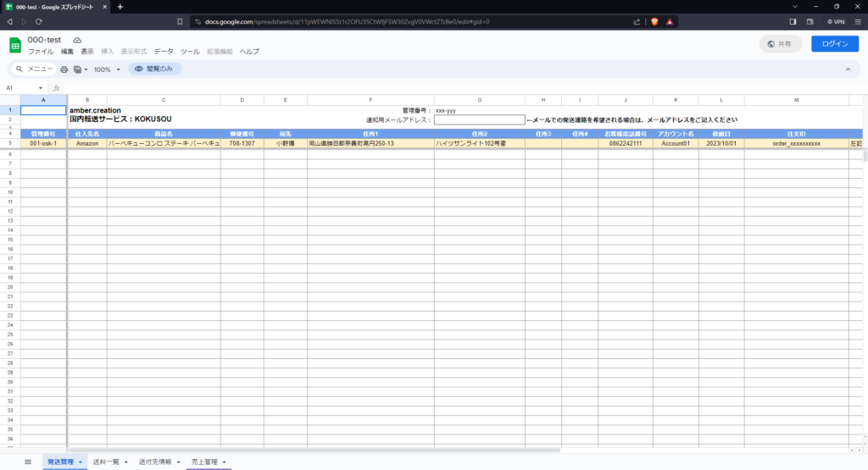Click the blue ログイン button
868x470 pixels.
point(834,43)
